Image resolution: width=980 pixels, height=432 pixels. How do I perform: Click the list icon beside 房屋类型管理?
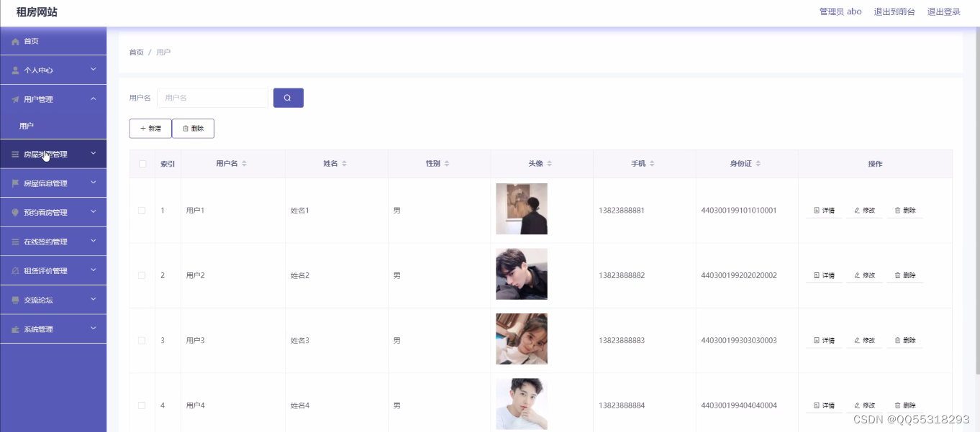(15, 155)
